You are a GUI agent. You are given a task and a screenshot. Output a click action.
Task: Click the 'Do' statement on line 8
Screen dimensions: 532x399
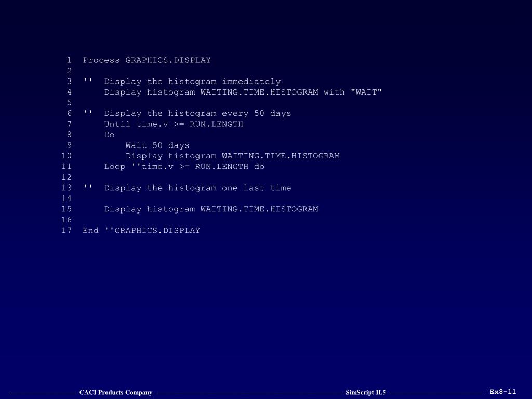tap(109, 135)
